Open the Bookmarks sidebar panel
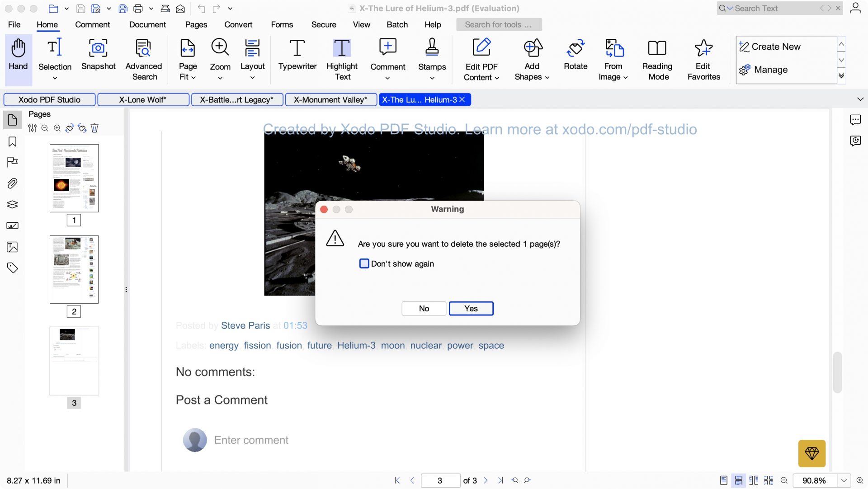Image resolution: width=868 pixels, height=489 pixels. 12,141
